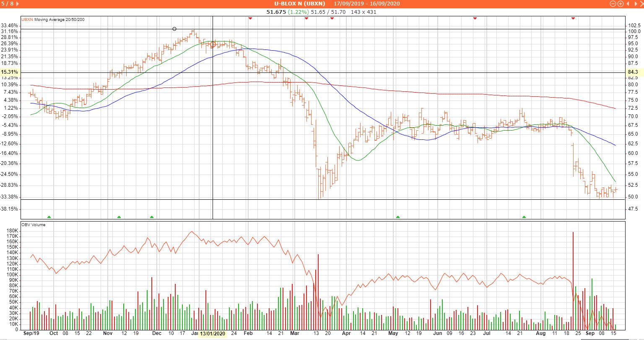Click red sell marker above late June

point(475,18)
